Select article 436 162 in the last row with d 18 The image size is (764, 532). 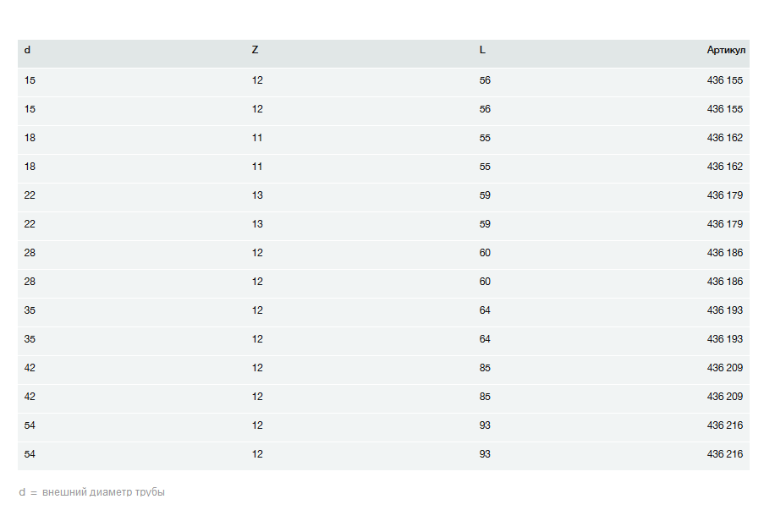pyautogui.click(x=725, y=167)
